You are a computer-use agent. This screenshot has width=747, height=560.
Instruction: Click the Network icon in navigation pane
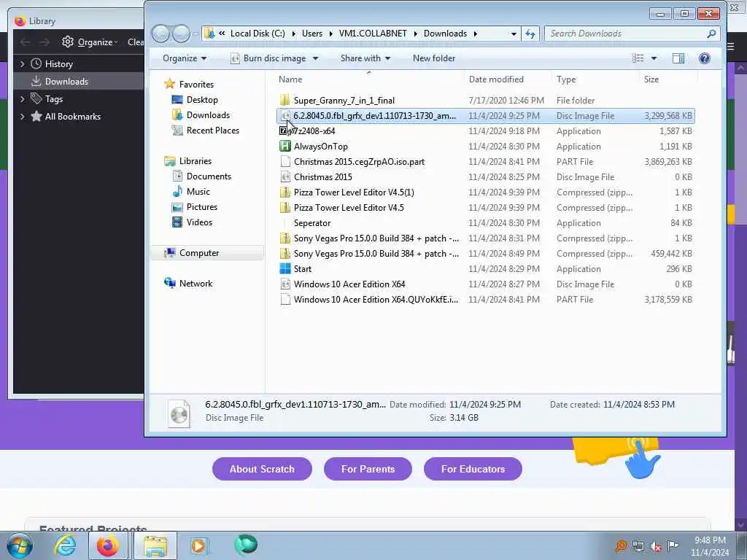(169, 284)
